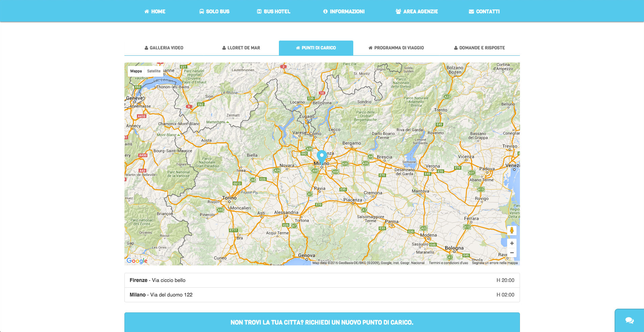Viewport: 644px width, 332px height.
Task: Switch to the Domande e Risposte tab
Action: [479, 48]
